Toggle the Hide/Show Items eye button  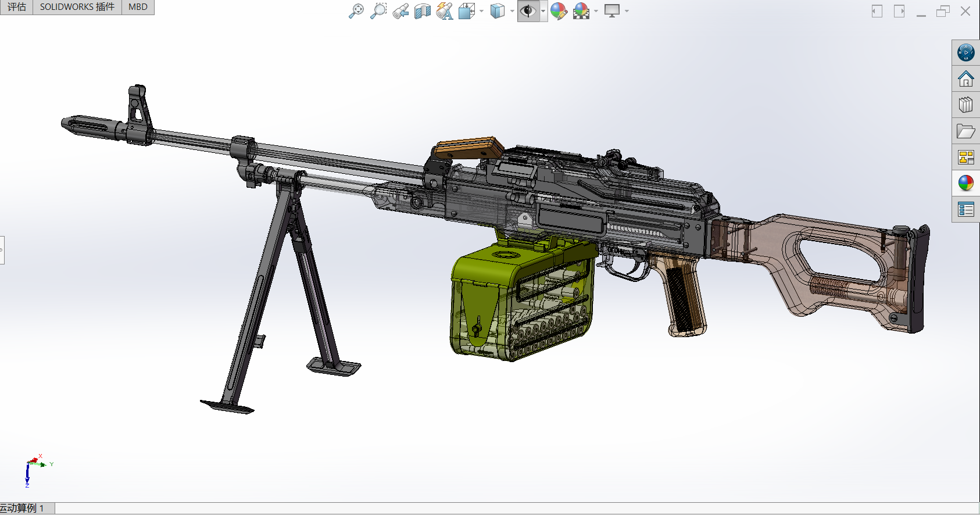pos(528,11)
